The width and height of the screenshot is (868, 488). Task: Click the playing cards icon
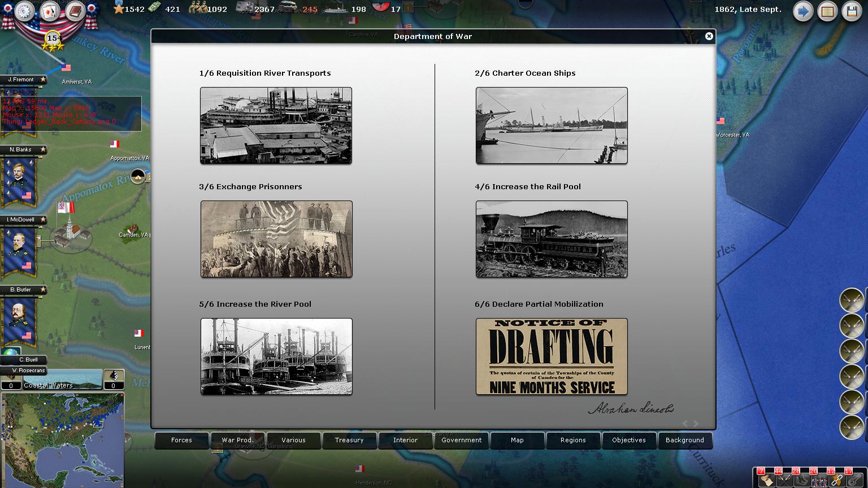[x=49, y=11]
